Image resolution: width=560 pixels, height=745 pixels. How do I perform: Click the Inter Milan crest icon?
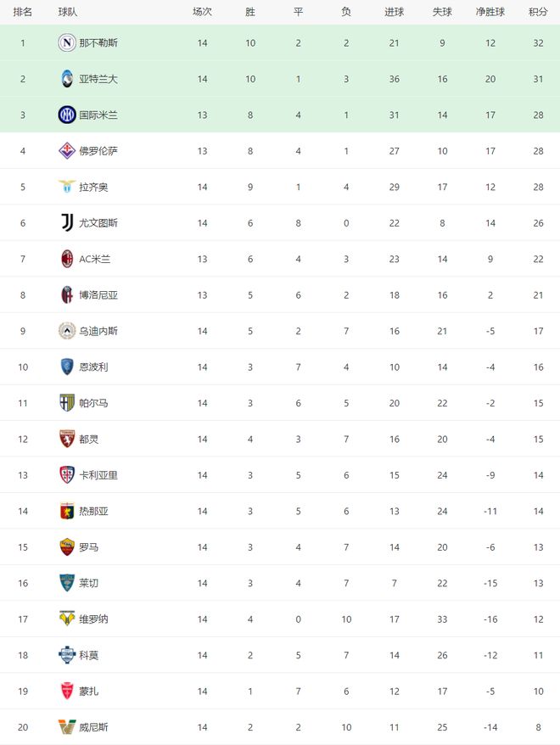pos(67,115)
